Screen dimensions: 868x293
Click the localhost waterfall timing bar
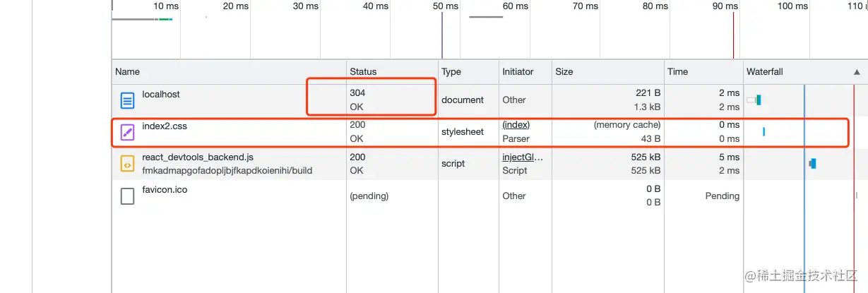[754, 100]
